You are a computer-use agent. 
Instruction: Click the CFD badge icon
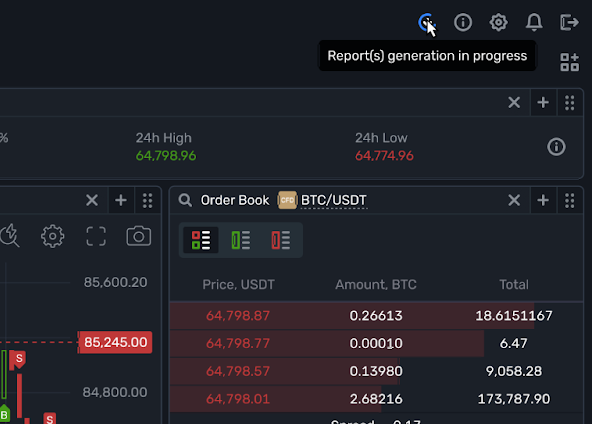pyautogui.click(x=287, y=200)
